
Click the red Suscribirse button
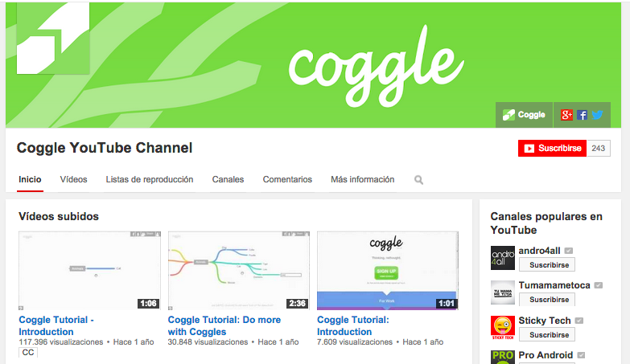(x=552, y=148)
